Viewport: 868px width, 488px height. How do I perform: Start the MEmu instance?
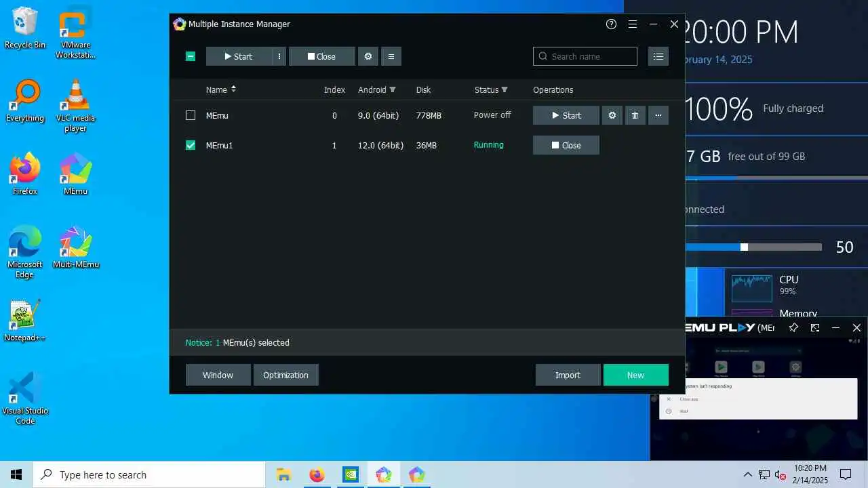point(566,115)
